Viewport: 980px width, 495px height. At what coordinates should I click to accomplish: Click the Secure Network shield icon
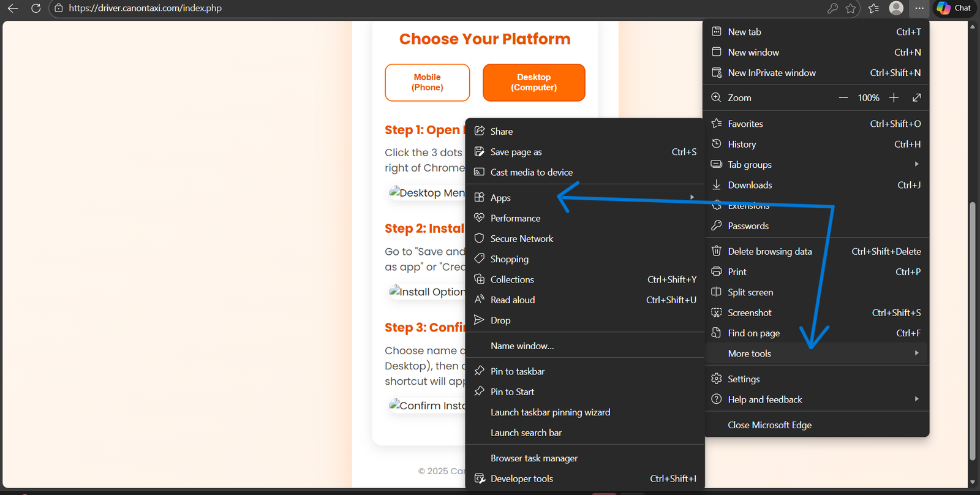click(x=480, y=238)
